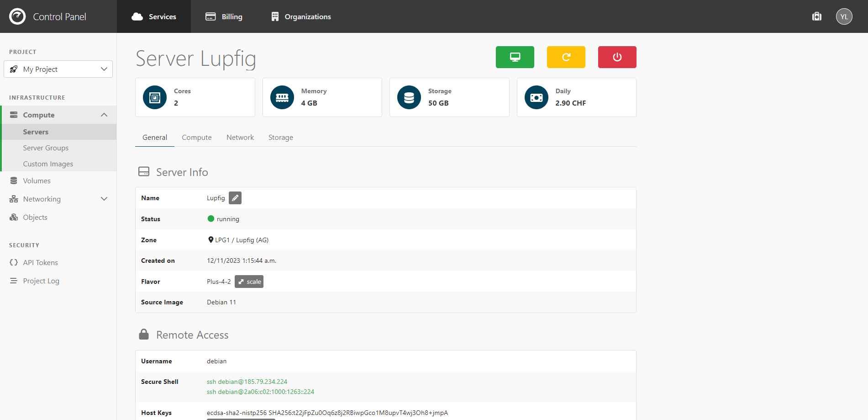Switch to the Compute tab
Viewport: 868px width, 420px height.
click(197, 137)
